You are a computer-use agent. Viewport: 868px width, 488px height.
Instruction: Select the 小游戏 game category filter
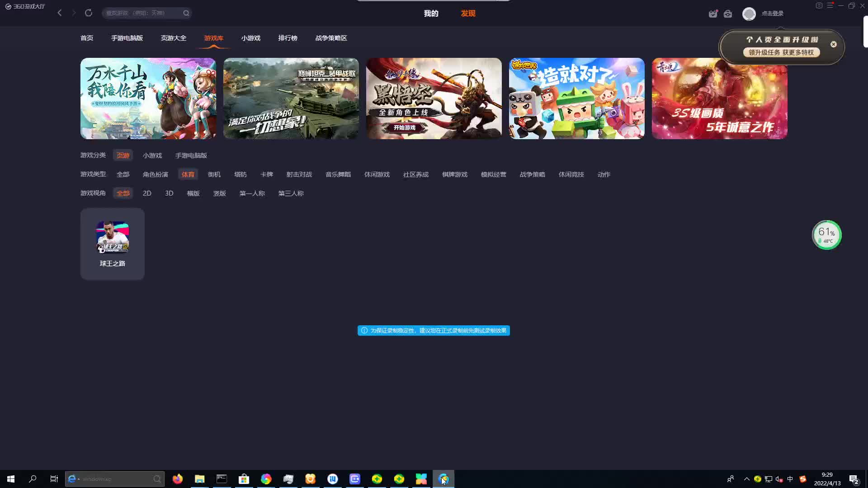pyautogui.click(x=152, y=155)
